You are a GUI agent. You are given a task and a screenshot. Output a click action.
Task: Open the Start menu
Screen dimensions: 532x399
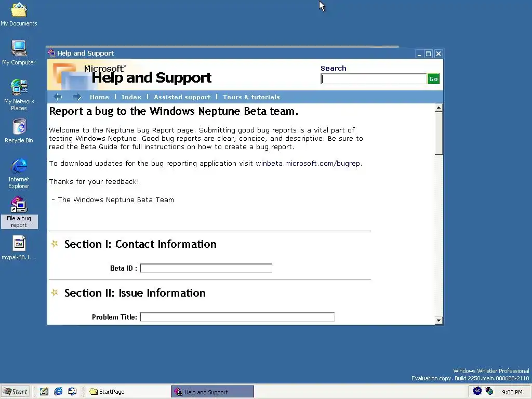pyautogui.click(x=16, y=392)
